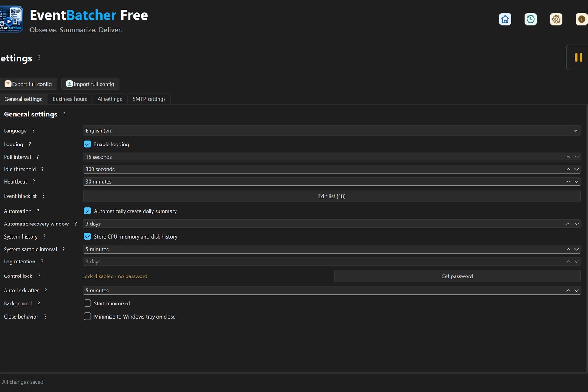Click the 'Lock disabled · no password' status text
This screenshot has height=392, width=588.
click(115, 276)
